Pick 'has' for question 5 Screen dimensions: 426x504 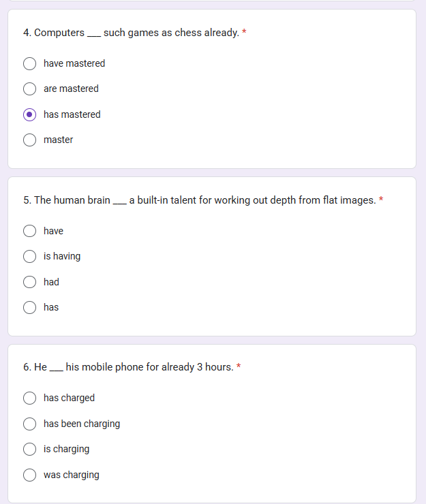pos(30,307)
